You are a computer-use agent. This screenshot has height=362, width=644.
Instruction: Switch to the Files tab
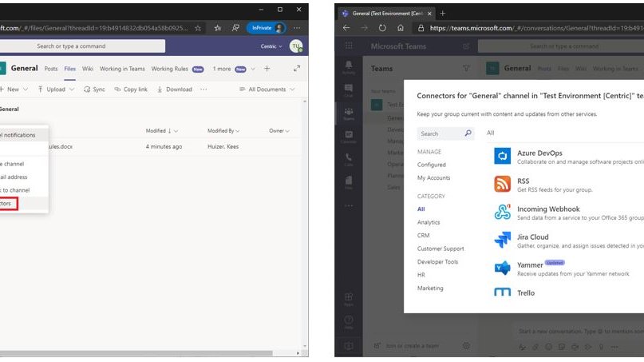[x=69, y=69]
